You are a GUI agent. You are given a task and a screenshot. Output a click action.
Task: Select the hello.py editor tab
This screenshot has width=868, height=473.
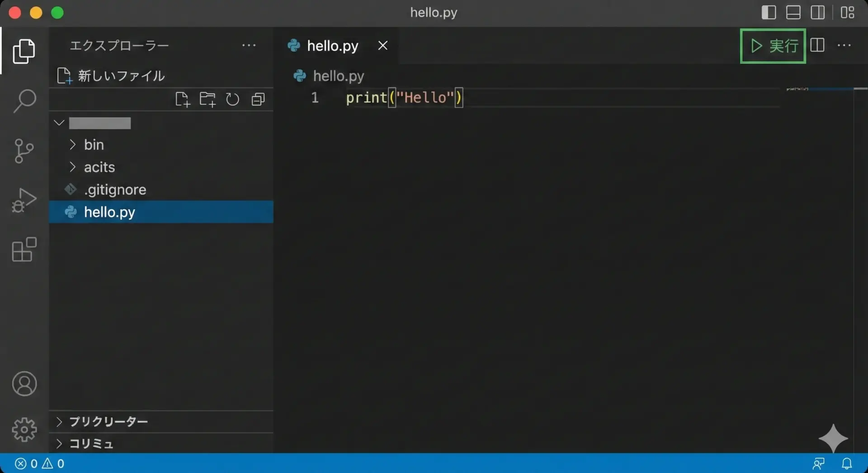click(x=332, y=46)
